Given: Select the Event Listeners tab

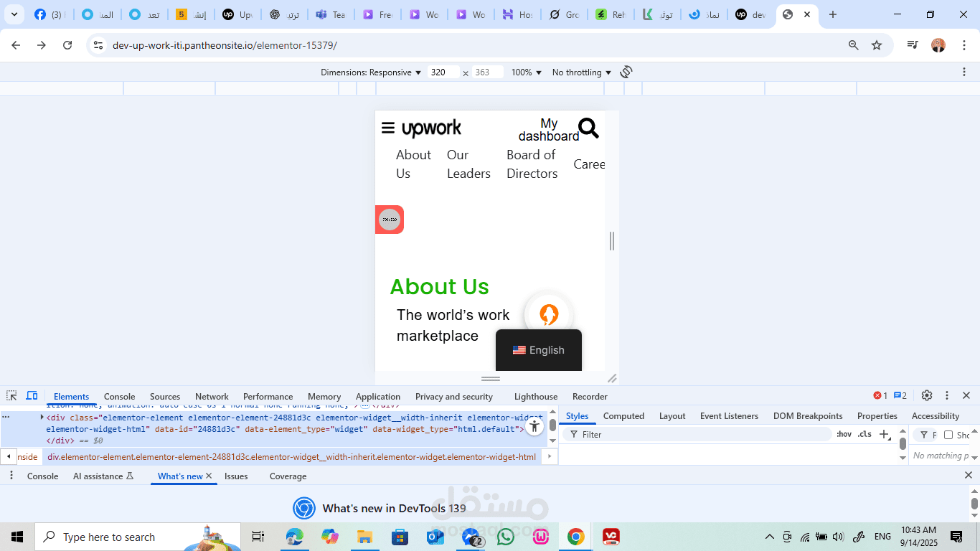Looking at the screenshot, I should click(729, 416).
